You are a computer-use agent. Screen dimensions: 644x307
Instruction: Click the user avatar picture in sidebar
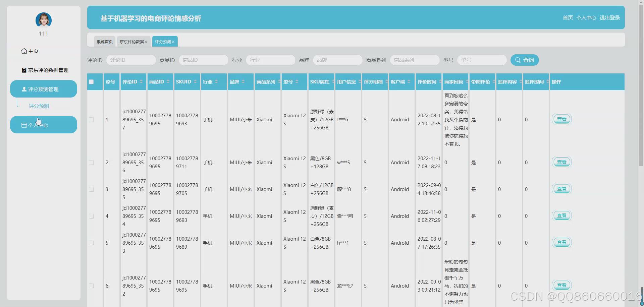pos(44,20)
